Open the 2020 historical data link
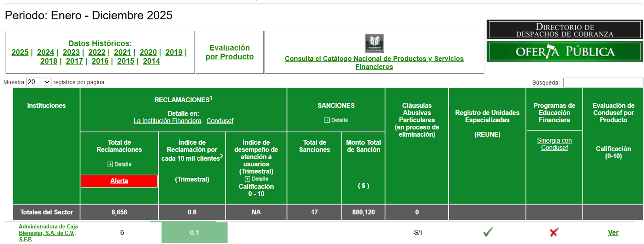644x244 pixels. (x=148, y=52)
